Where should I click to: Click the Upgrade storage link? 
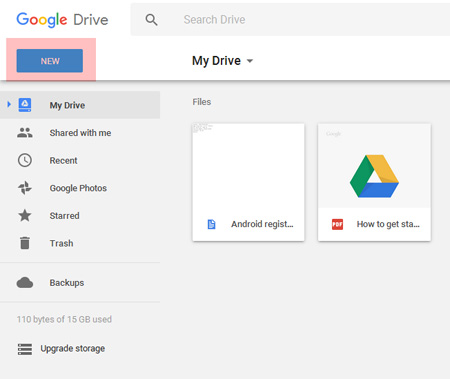tap(73, 349)
